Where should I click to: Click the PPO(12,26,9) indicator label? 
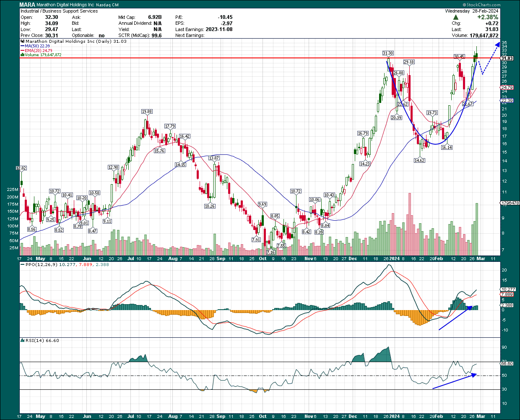[41, 265]
